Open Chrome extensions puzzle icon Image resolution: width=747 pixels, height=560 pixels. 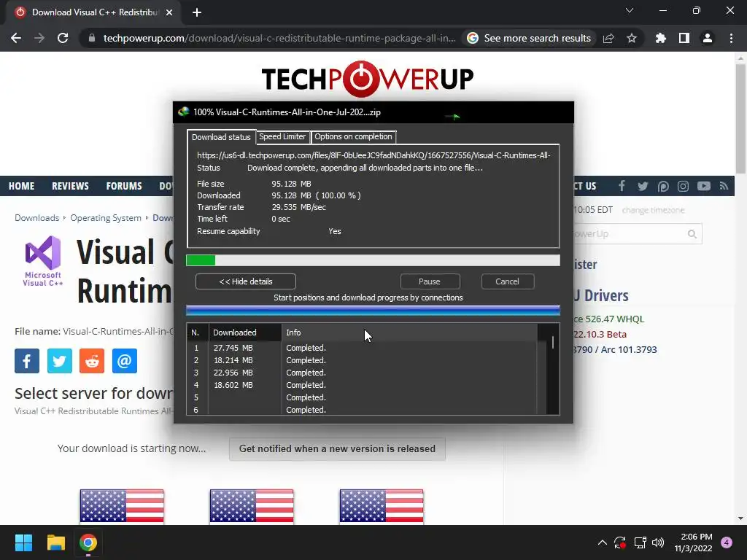click(661, 38)
